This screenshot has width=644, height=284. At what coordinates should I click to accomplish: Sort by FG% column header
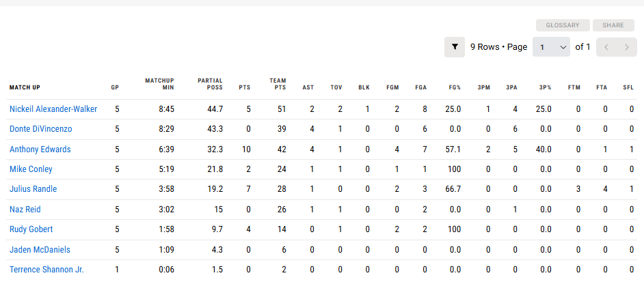pos(455,87)
